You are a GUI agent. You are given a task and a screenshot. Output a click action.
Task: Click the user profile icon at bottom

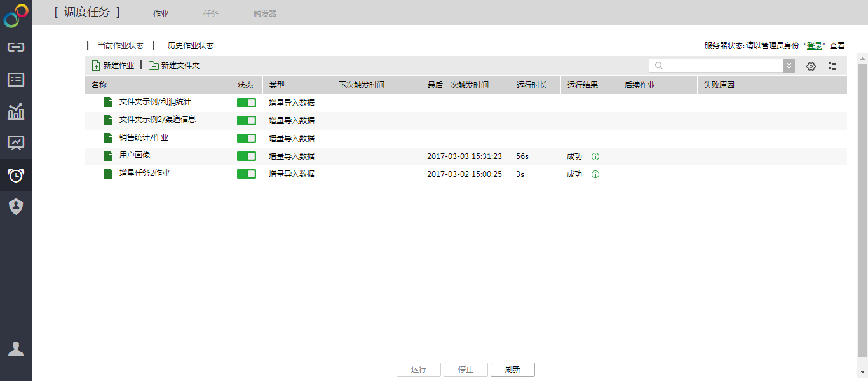pyautogui.click(x=16, y=349)
